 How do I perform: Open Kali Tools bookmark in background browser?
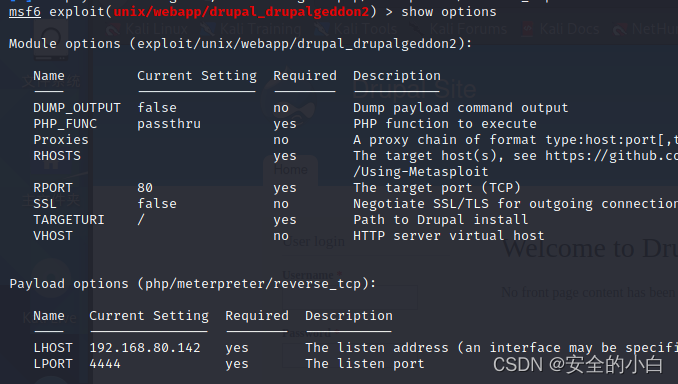(x=355, y=29)
